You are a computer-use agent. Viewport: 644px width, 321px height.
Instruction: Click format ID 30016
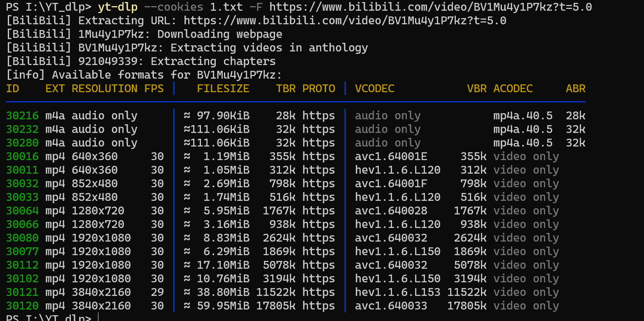(x=22, y=156)
